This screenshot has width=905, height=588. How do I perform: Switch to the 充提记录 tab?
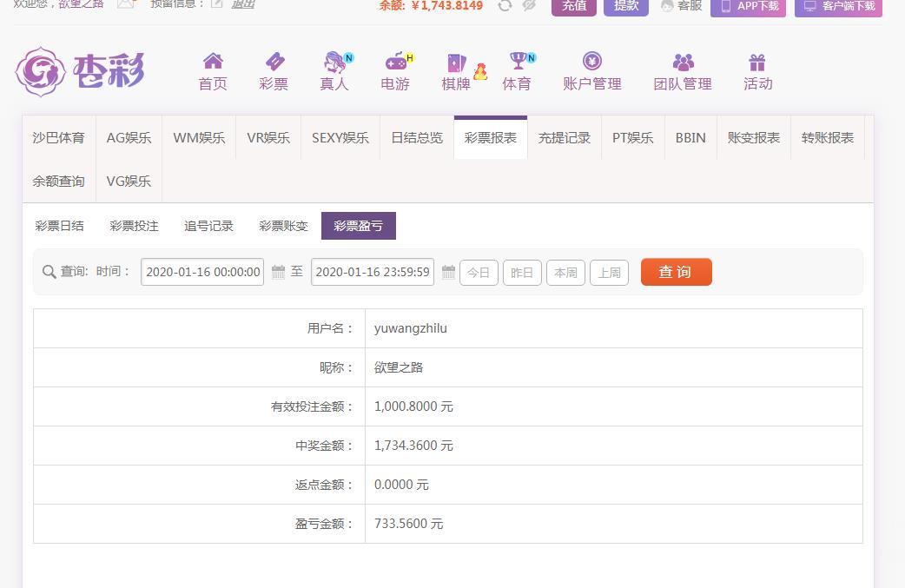[x=564, y=138]
